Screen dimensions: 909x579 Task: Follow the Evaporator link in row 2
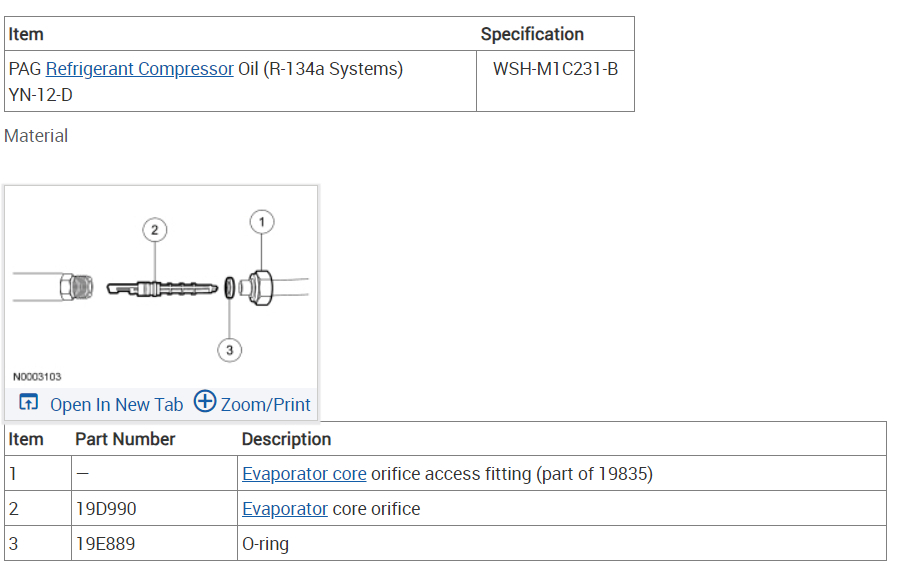pos(285,509)
